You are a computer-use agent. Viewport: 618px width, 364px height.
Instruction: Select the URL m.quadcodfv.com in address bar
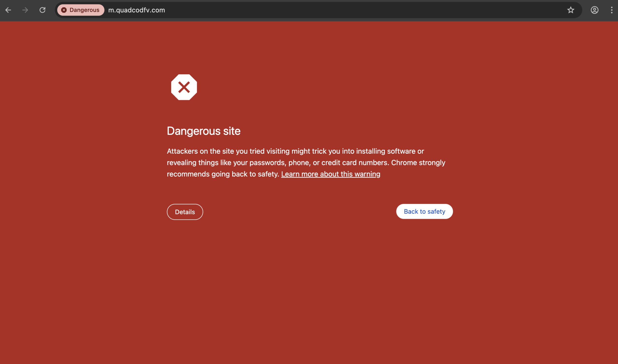[x=136, y=10]
